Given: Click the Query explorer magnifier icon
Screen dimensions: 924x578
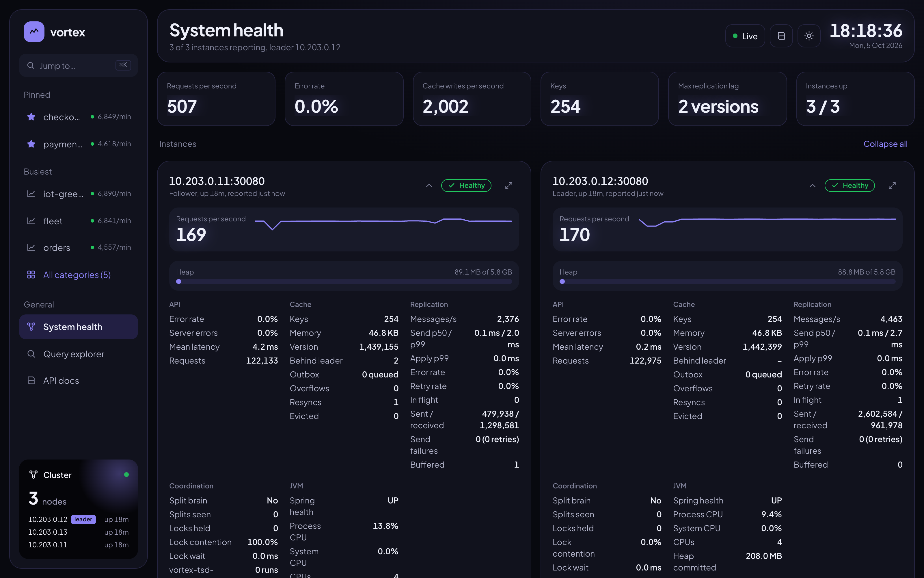Looking at the screenshot, I should 31,354.
